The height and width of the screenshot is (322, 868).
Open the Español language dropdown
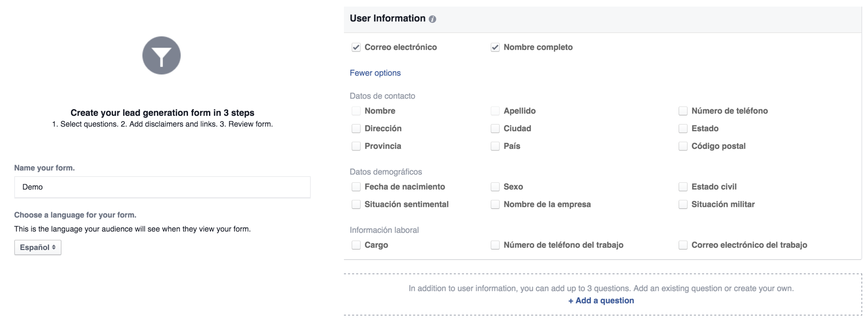coord(37,247)
